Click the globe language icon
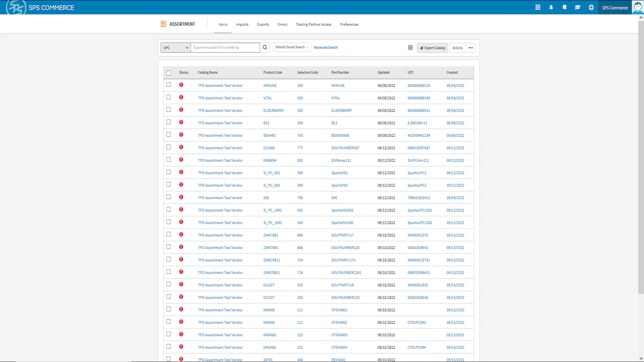Viewport: 644px width, 362px height. (591, 7)
